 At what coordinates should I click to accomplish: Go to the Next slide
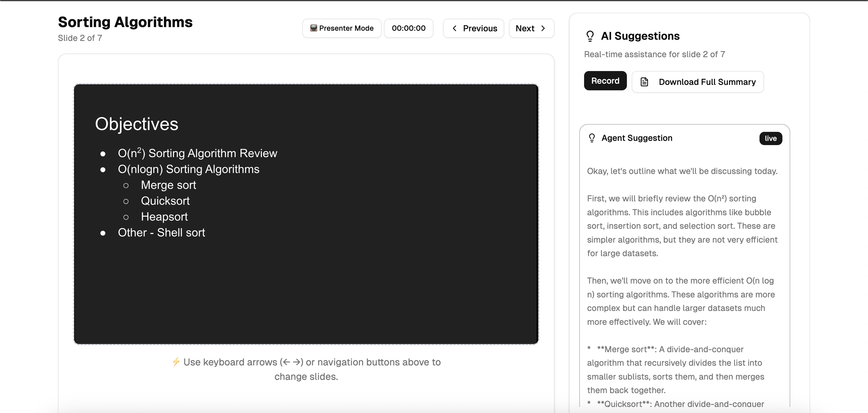[531, 28]
